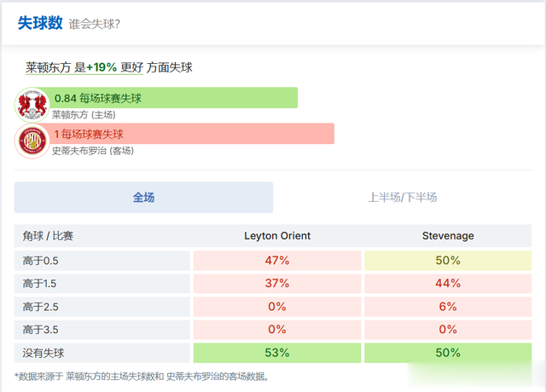Click the Stevenage column header
Image resolution: width=546 pixels, height=392 pixels.
tap(448, 236)
